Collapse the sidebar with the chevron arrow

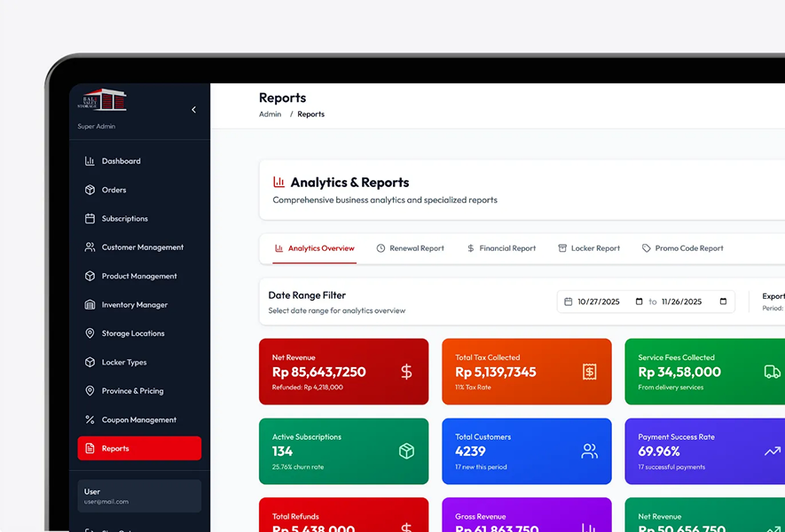pyautogui.click(x=193, y=110)
